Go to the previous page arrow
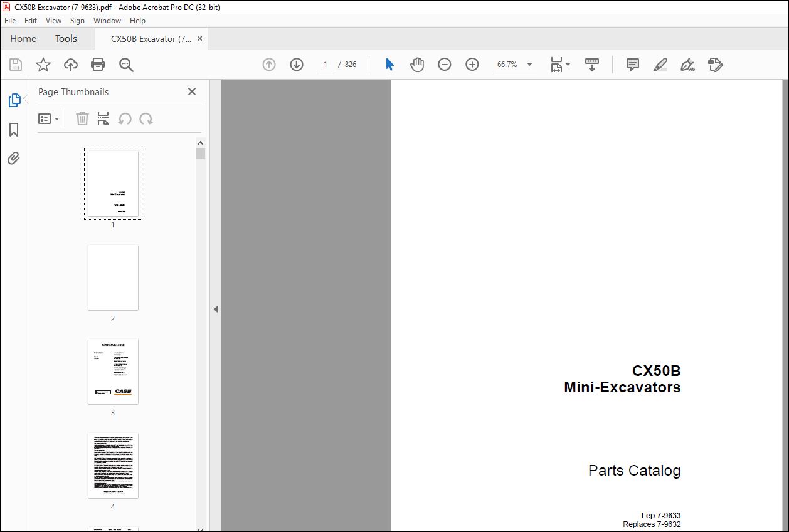The height and width of the screenshot is (532, 789). click(x=269, y=65)
